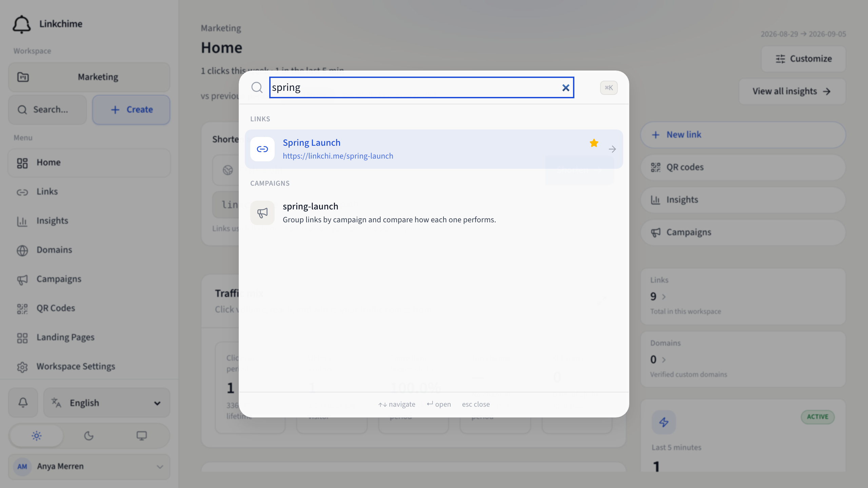
Task: Open Anya Merren account menu
Action: pos(89,467)
